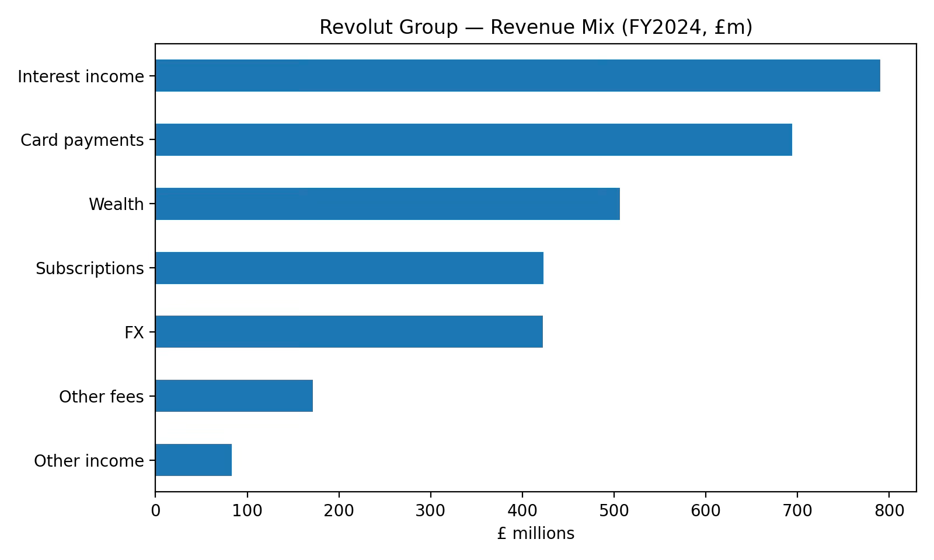Select the Interest income bar
This screenshot has height=560, width=934.
tap(518, 76)
